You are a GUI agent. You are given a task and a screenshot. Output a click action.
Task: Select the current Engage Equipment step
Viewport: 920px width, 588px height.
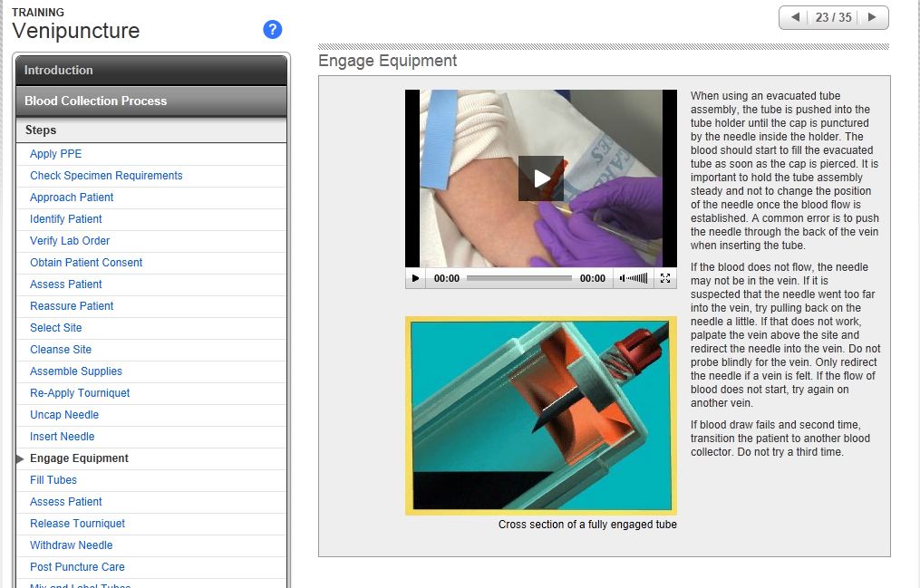click(x=79, y=458)
